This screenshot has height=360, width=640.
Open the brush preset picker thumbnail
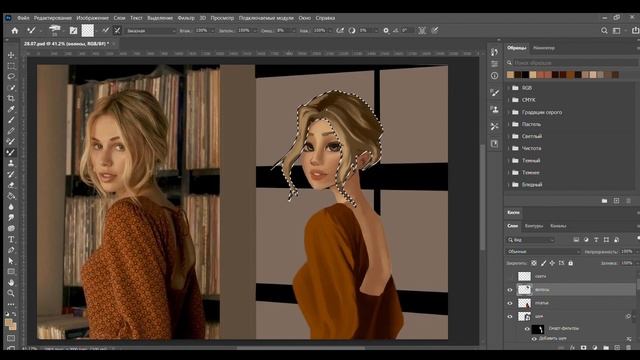click(x=55, y=30)
